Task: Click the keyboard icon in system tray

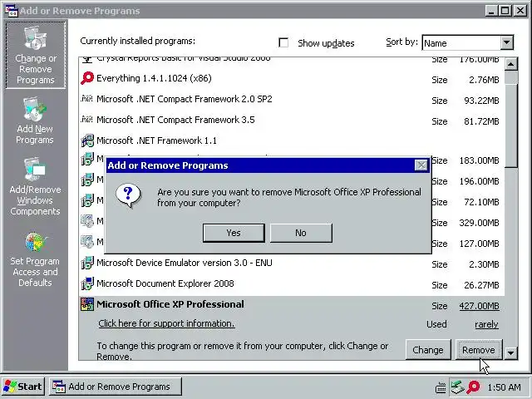Action: [x=441, y=387]
